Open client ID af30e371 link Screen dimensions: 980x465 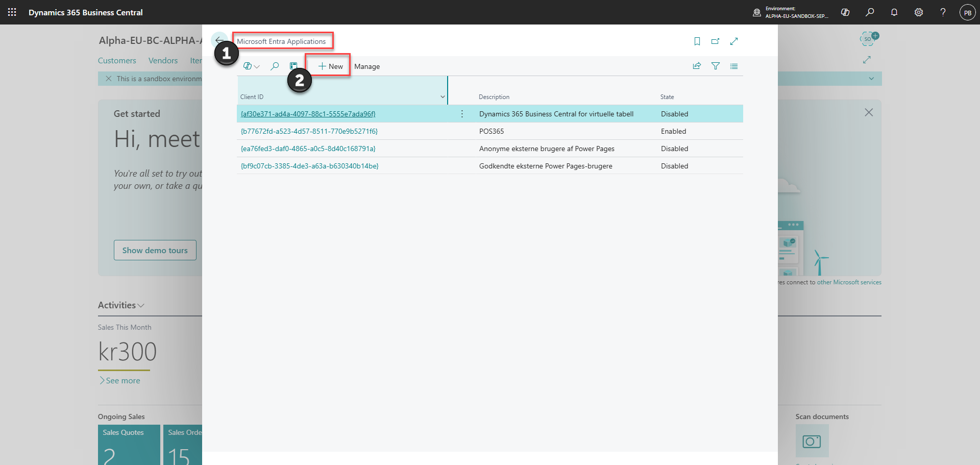pos(308,114)
